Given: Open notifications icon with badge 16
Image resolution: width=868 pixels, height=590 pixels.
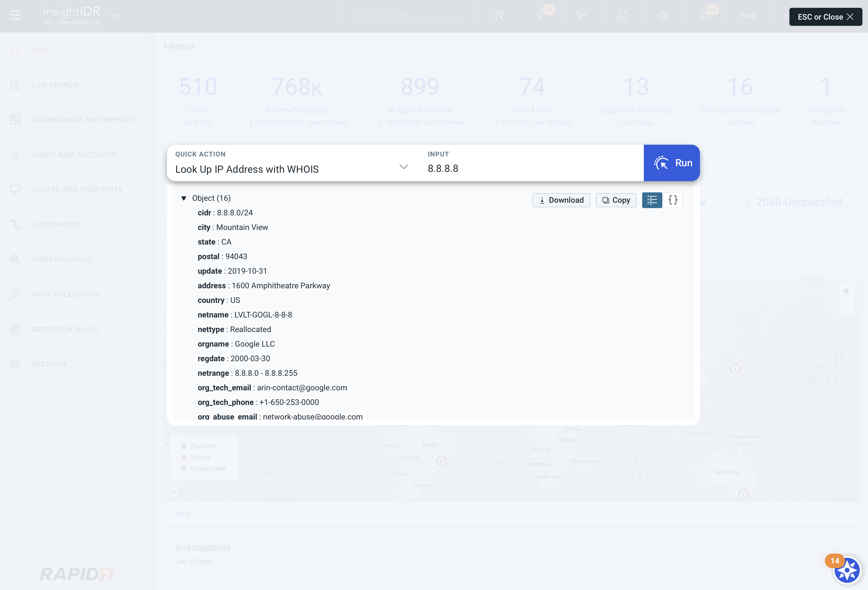Looking at the screenshot, I should (x=704, y=16).
